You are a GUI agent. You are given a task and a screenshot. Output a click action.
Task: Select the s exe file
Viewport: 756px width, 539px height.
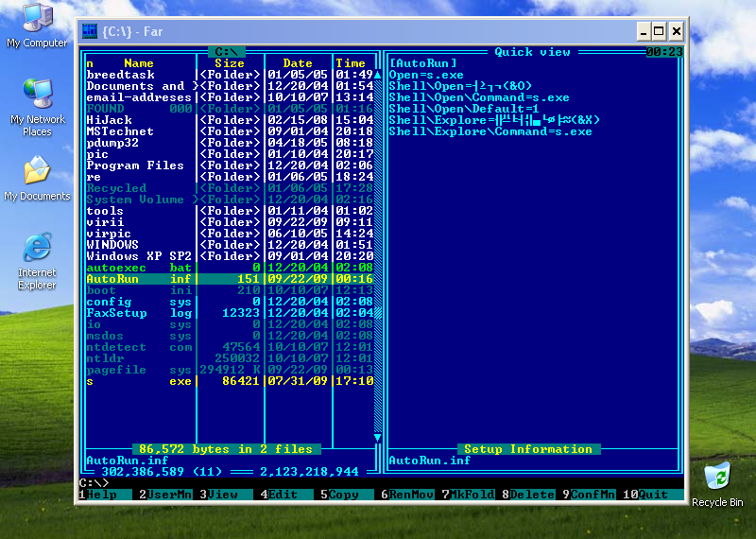click(x=230, y=381)
